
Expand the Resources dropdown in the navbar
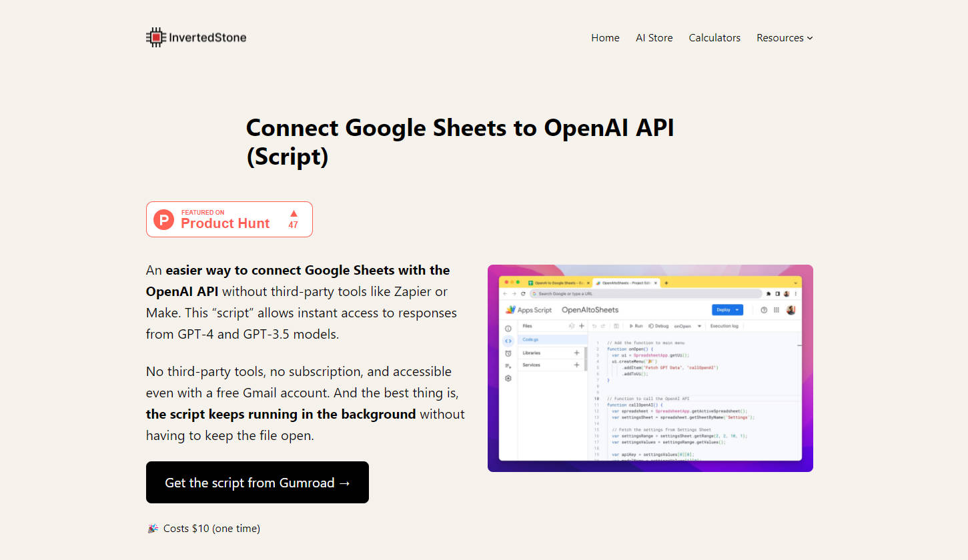tap(784, 38)
